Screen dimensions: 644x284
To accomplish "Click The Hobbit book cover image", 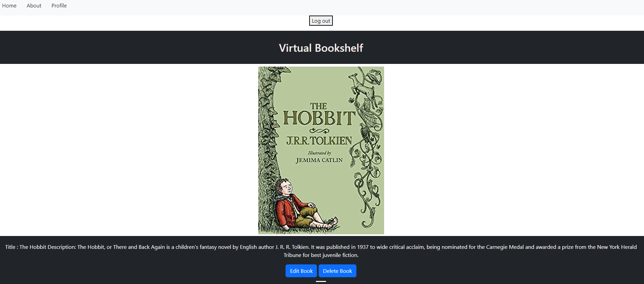I will point(321,150).
